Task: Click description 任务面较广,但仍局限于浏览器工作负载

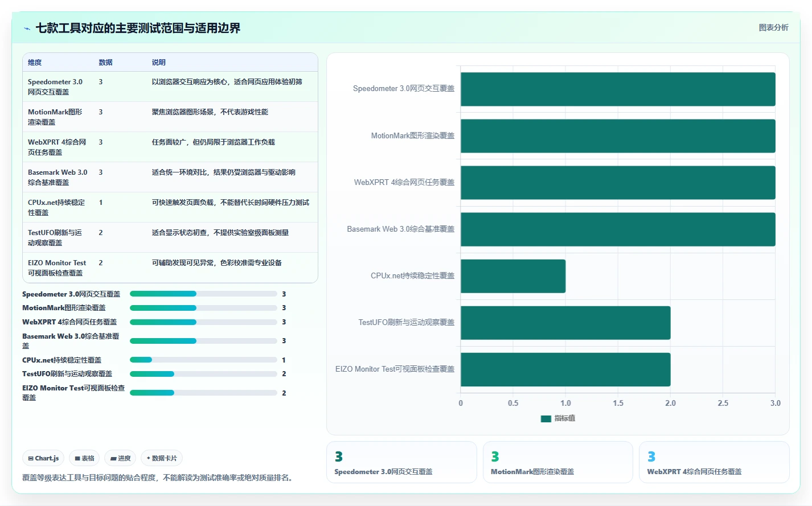Action: (x=213, y=142)
